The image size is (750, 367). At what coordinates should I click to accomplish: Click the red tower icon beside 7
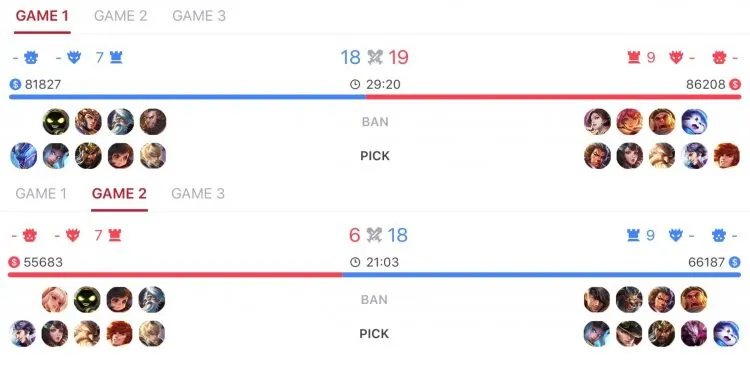(114, 235)
